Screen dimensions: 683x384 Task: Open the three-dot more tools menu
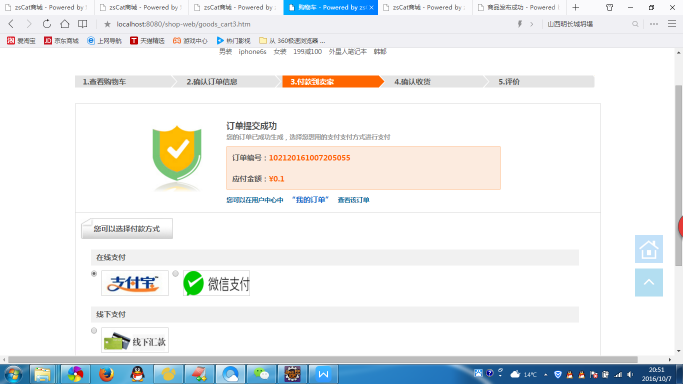click(x=654, y=24)
